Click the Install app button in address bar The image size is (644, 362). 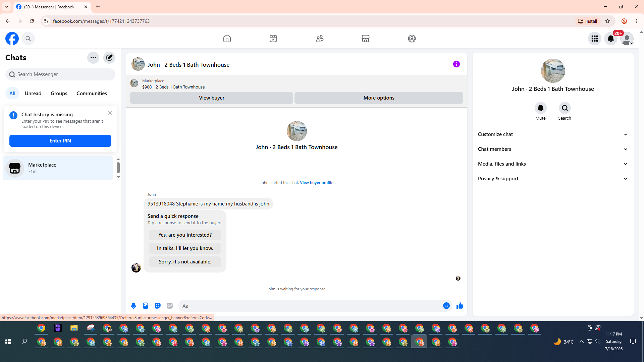click(587, 21)
